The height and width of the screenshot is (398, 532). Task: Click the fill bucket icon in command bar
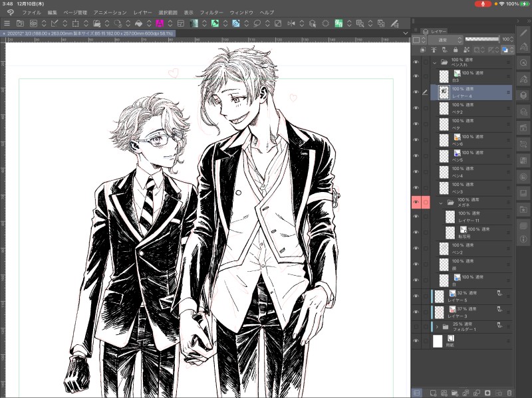click(x=138, y=23)
